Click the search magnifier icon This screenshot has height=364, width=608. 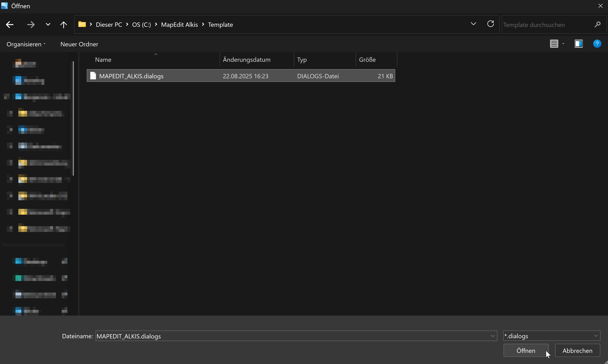[x=597, y=25]
